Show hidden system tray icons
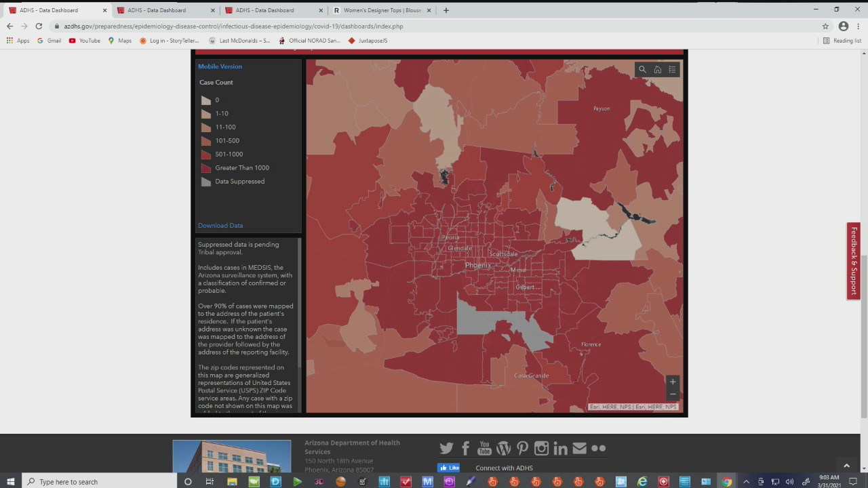The height and width of the screenshot is (488, 868). pos(746,482)
